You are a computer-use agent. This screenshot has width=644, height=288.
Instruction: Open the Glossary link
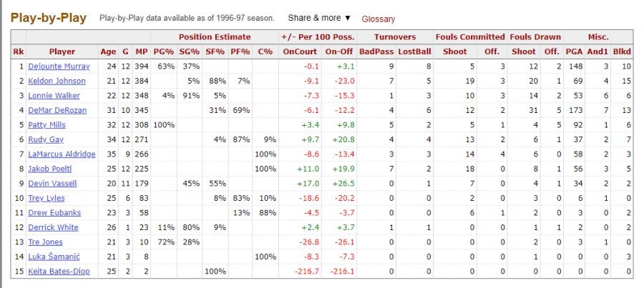[x=378, y=19]
